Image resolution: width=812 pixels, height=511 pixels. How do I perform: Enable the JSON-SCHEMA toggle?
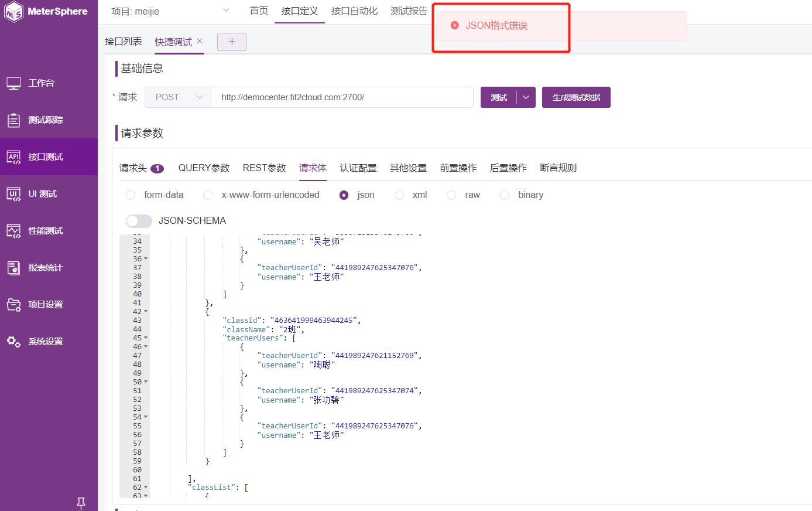coord(139,221)
